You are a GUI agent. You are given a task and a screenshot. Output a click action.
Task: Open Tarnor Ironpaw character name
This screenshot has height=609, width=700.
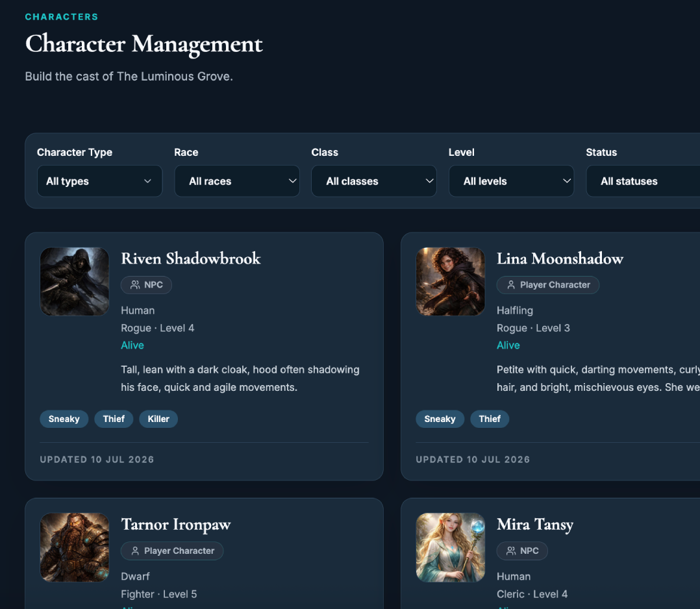176,525
